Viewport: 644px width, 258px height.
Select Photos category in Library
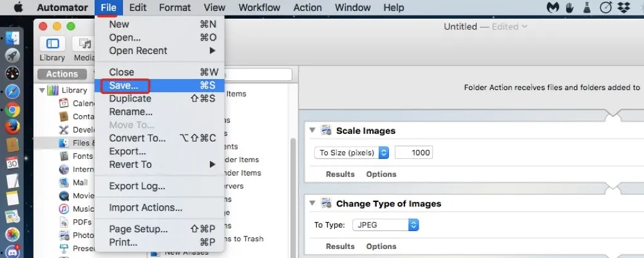tap(77, 235)
